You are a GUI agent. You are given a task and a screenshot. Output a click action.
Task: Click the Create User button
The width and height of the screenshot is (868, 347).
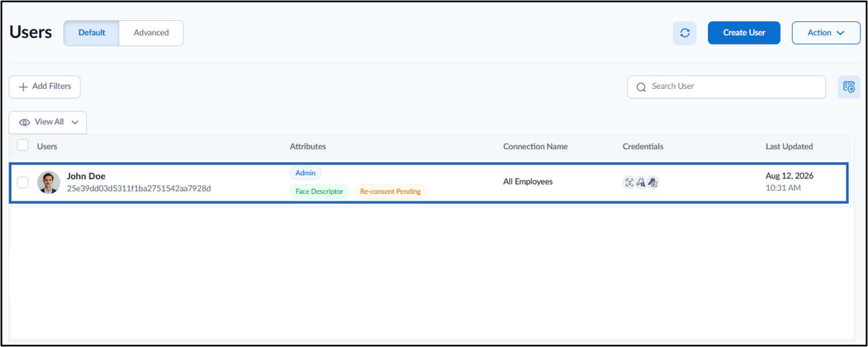744,33
